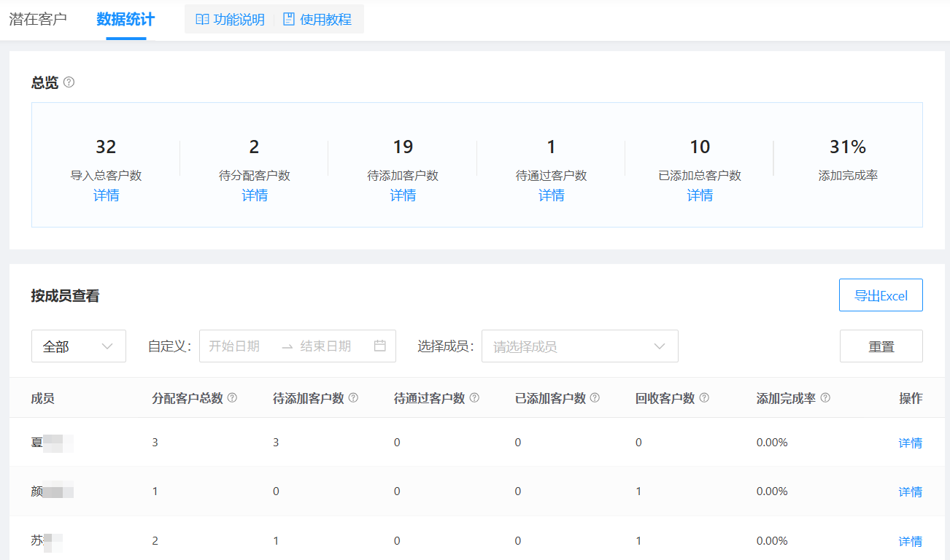
Task: Select the 数据统计 tab
Action: 125,19
